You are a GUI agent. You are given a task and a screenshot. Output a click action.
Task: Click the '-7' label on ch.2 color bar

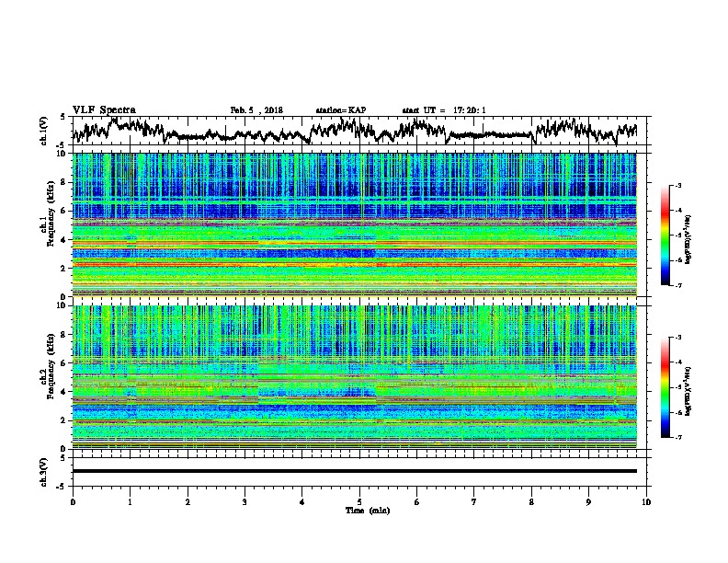pyautogui.click(x=677, y=438)
